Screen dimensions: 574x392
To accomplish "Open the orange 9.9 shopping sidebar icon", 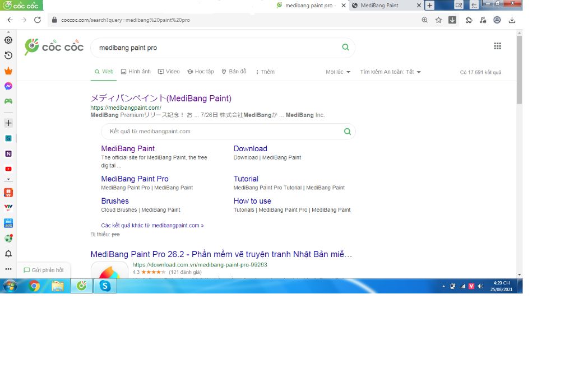I will [8, 193].
